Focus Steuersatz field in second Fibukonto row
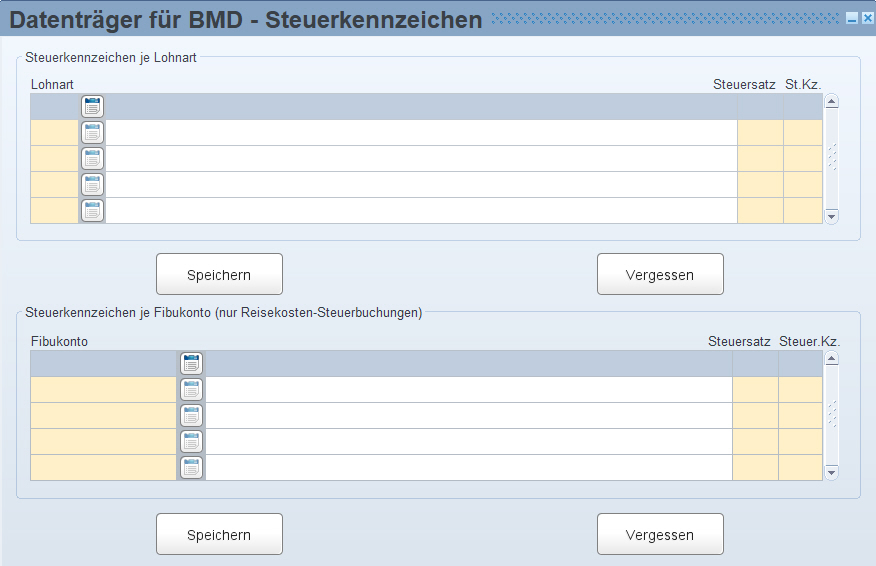876x566 pixels. (x=755, y=390)
